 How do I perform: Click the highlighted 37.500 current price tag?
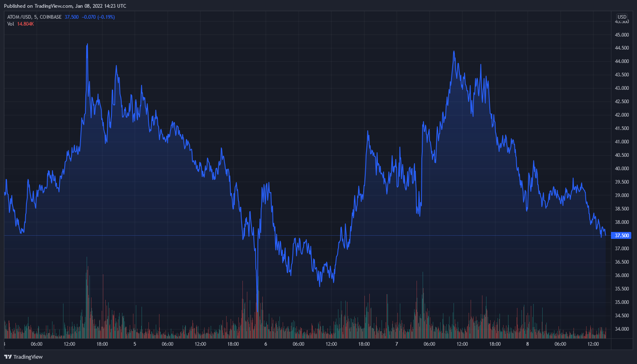click(622, 236)
